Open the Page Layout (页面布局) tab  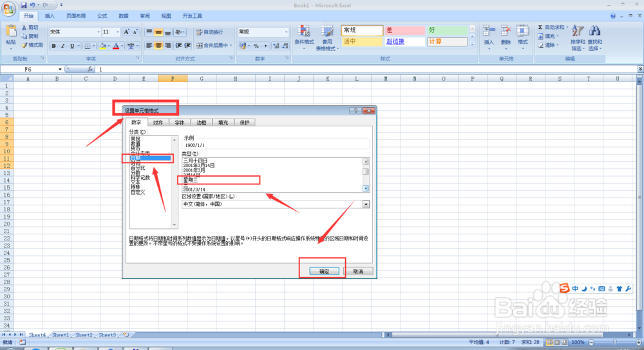point(76,16)
